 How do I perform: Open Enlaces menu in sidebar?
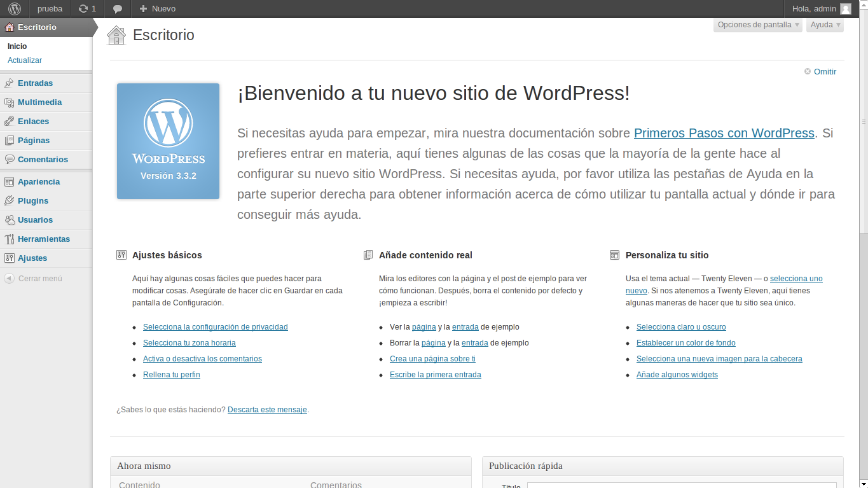(x=34, y=122)
